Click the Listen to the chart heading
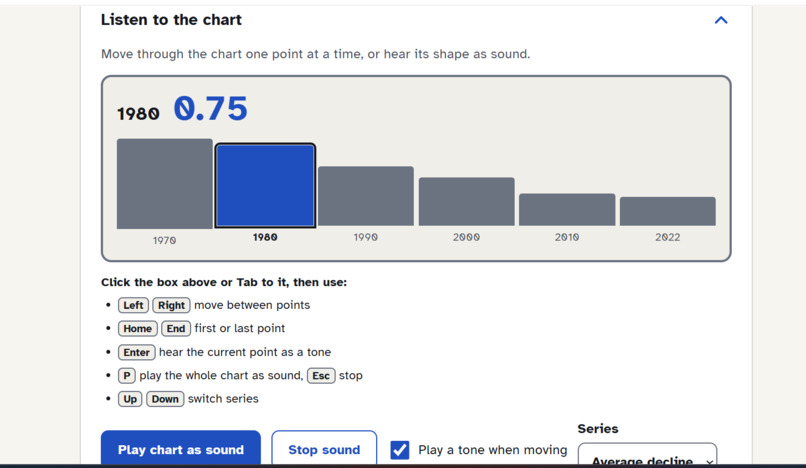The image size is (806, 468). point(171,20)
